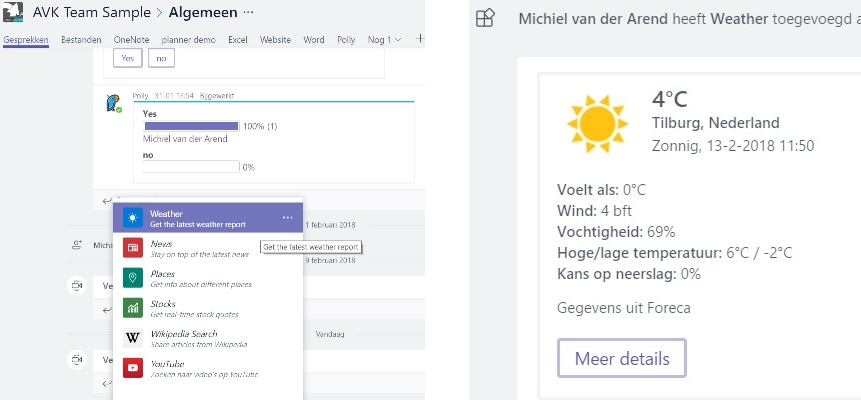The width and height of the screenshot is (861, 400).
Task: Add a new tab with plus icon
Action: point(420,38)
